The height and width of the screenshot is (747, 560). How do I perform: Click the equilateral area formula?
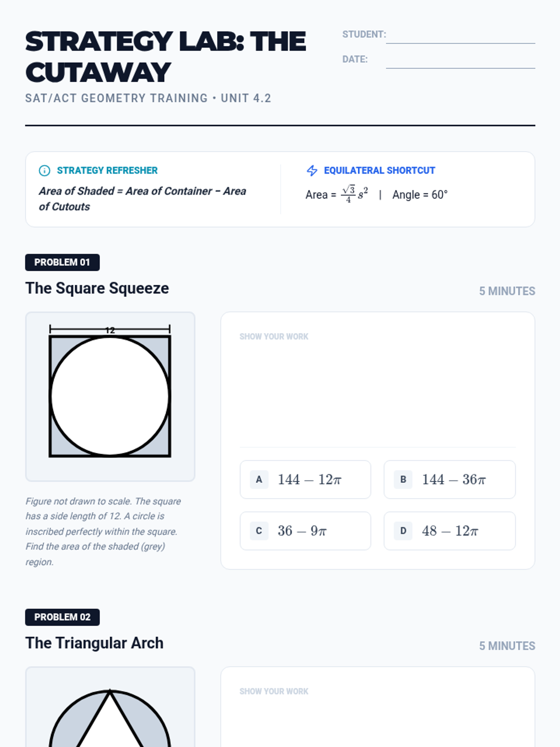point(337,194)
